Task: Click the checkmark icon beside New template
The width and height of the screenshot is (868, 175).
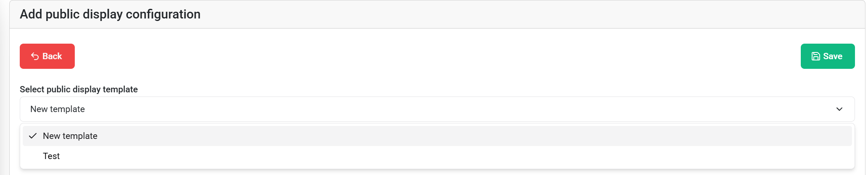Action: pyautogui.click(x=33, y=136)
